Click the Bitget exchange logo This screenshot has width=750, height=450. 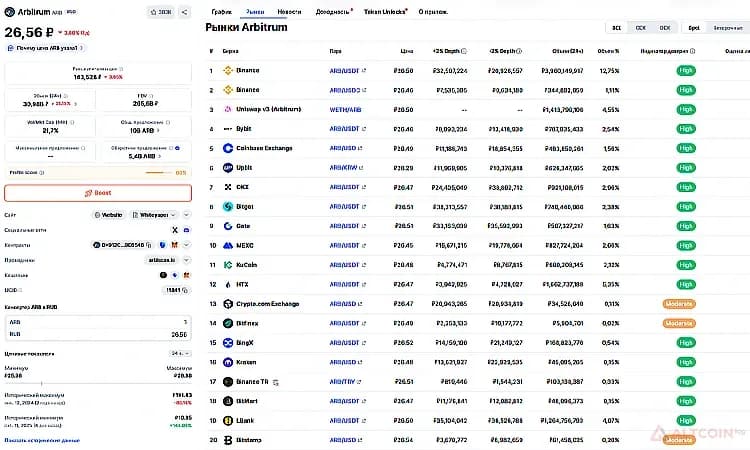228,207
